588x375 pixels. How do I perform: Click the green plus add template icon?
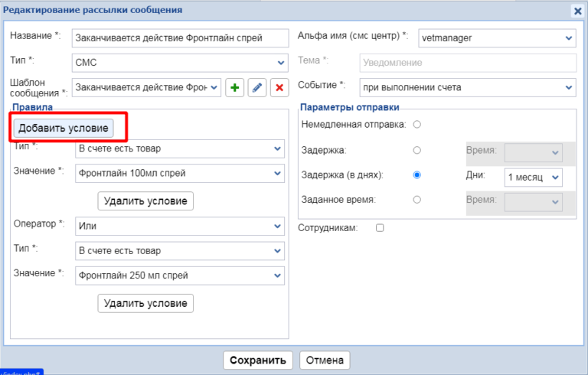pos(234,88)
